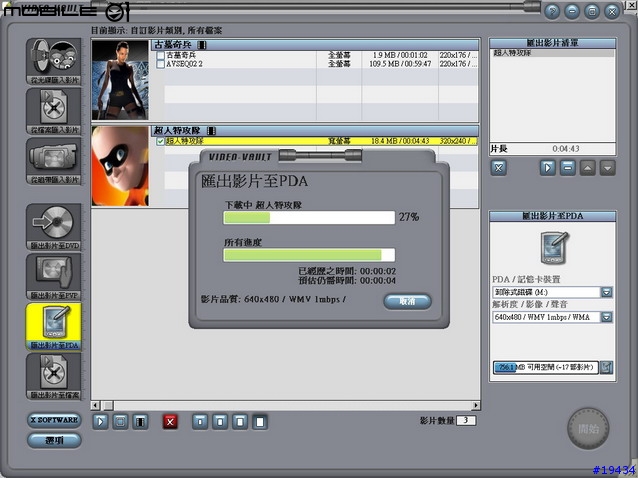Screen dimensions: 638x478
Task: Open import video from disc (從光碟匯入影片)
Action: click(x=54, y=61)
